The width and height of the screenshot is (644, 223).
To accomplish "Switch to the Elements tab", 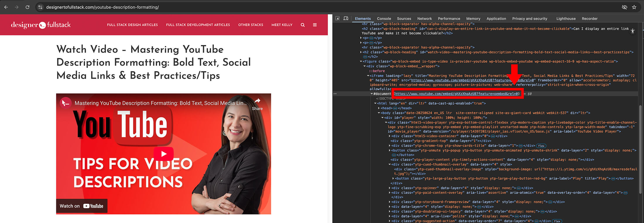I will pyautogui.click(x=363, y=18).
